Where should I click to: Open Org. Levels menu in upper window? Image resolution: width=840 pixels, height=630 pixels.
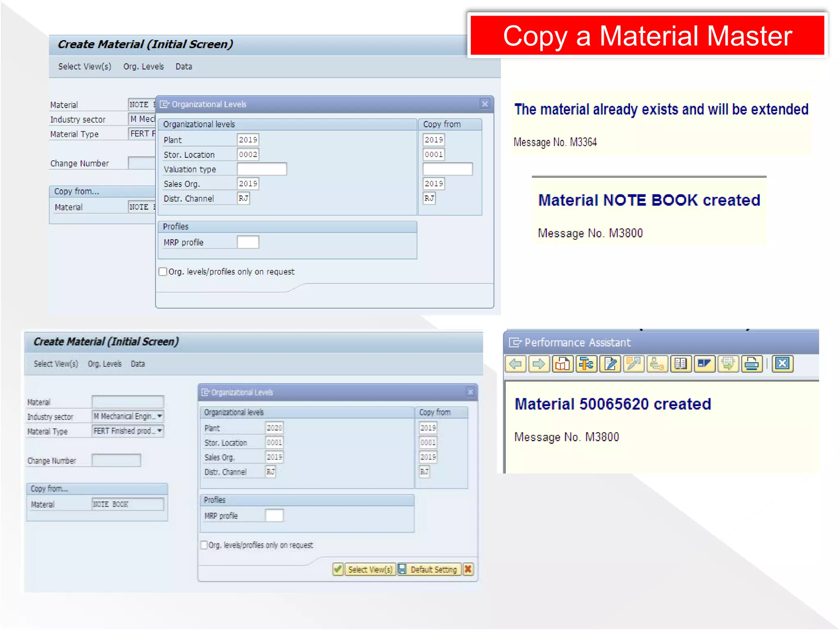[144, 66]
